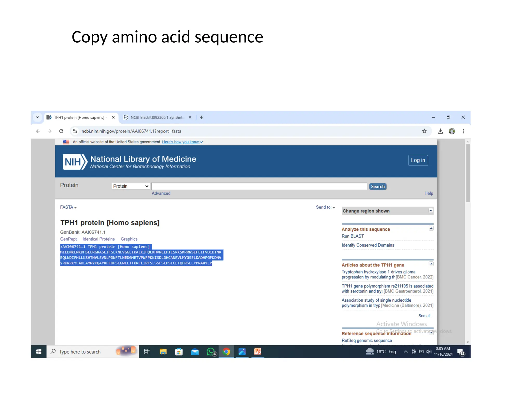
Task: Click in the protein search input field
Action: click(x=259, y=186)
